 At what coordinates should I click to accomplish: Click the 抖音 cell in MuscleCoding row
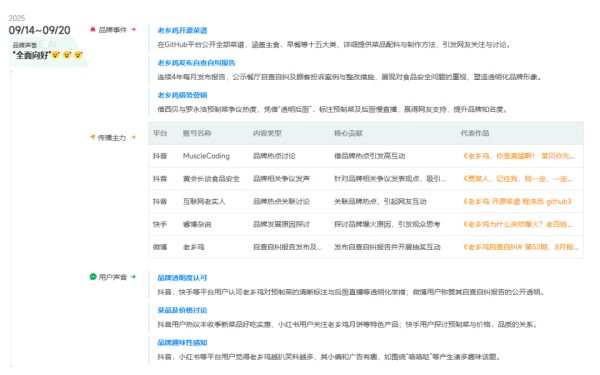pos(160,156)
